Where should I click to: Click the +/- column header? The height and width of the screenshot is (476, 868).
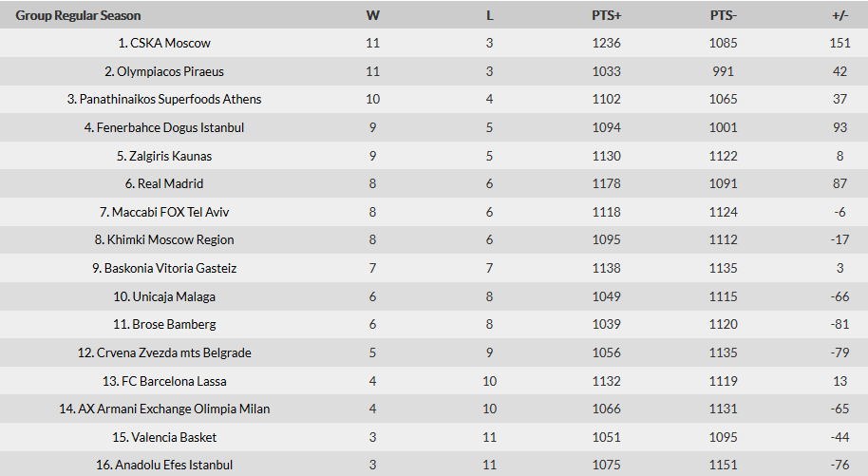click(x=840, y=15)
